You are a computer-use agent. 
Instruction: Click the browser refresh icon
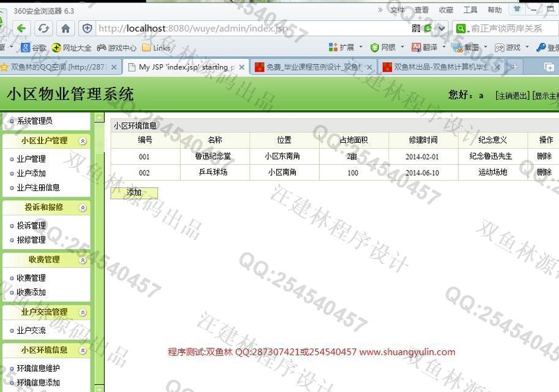43,28
